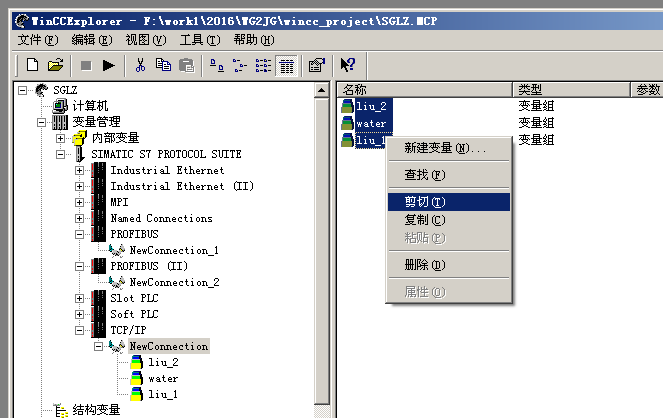This screenshot has height=418, width=663.
Task: Select the 变量管理 tag management icon
Action: [x=60, y=122]
